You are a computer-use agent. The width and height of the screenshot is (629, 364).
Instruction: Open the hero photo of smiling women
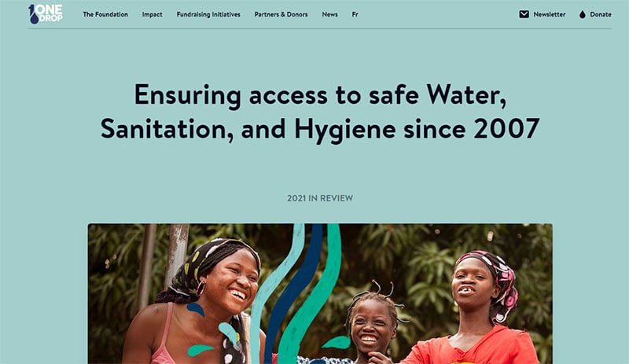point(320,294)
